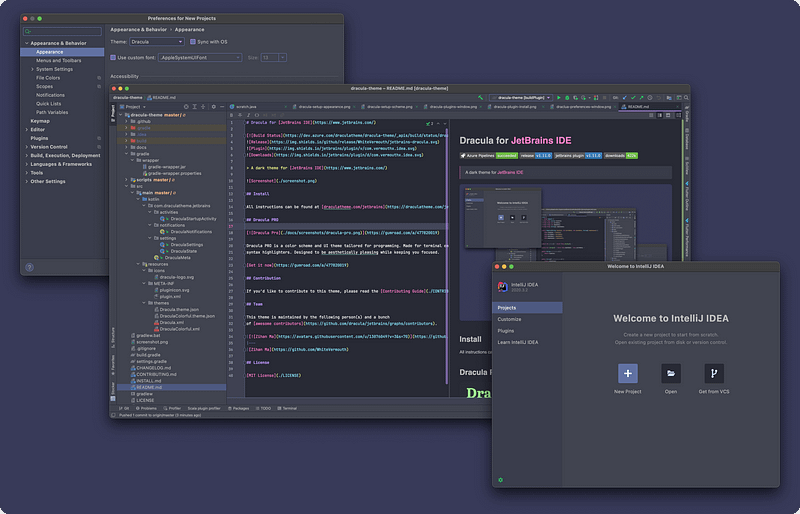Select Dracula.theme.json in Project tree

(179, 310)
